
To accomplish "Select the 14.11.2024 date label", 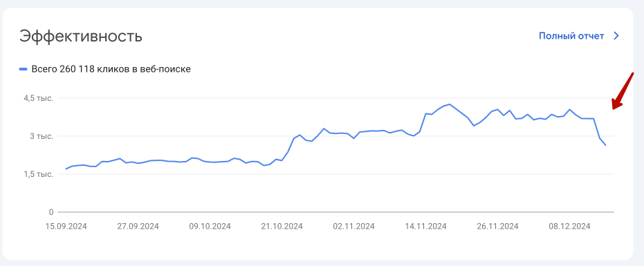I will [425, 226].
